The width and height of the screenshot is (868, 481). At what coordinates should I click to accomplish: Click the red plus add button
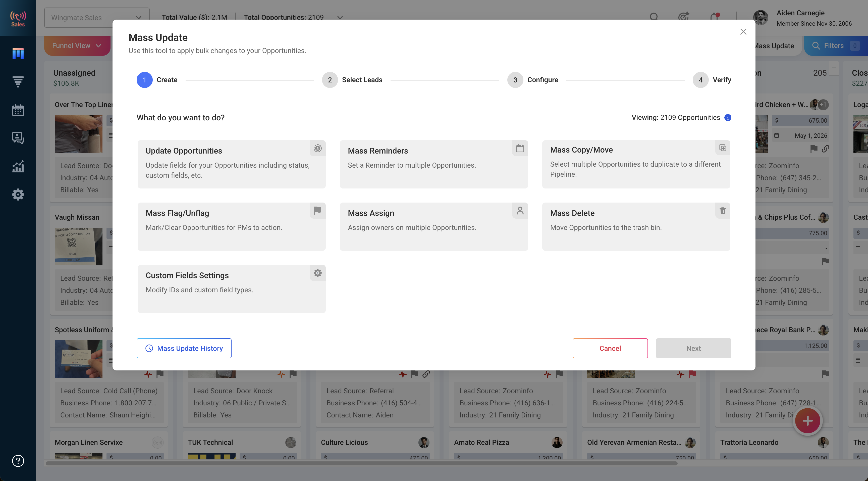807,421
